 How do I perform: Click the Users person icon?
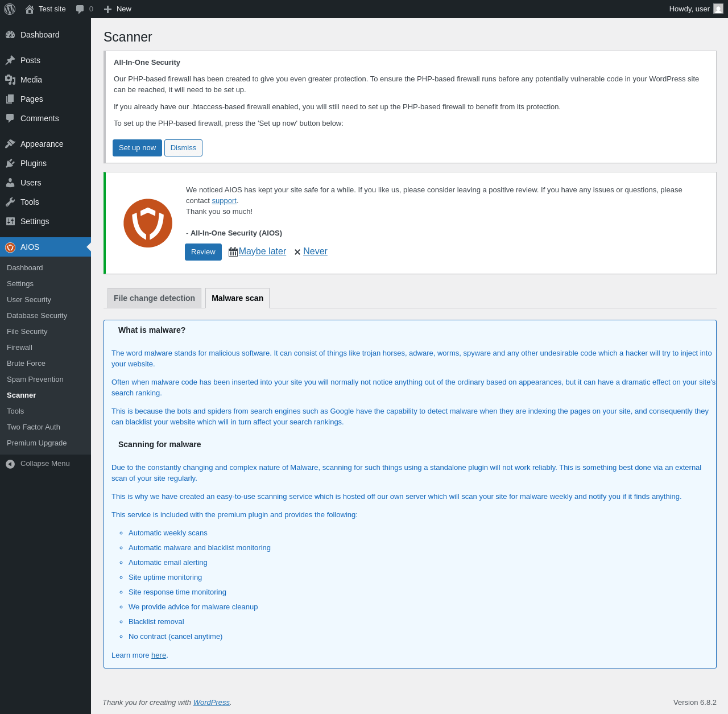[10, 183]
